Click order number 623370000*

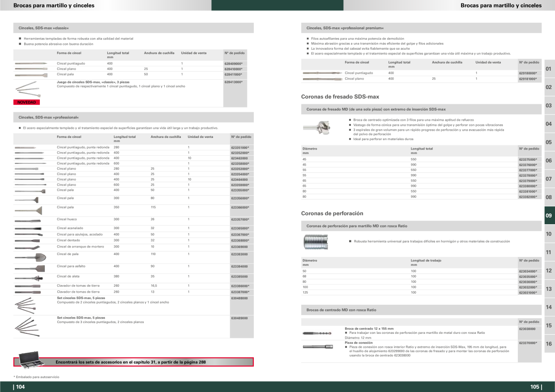click(x=528, y=343)
